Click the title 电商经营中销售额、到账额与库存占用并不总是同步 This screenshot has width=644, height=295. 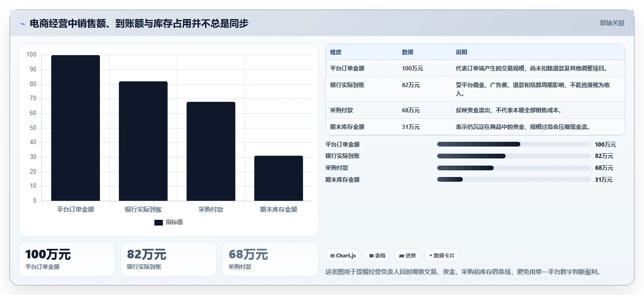(139, 23)
